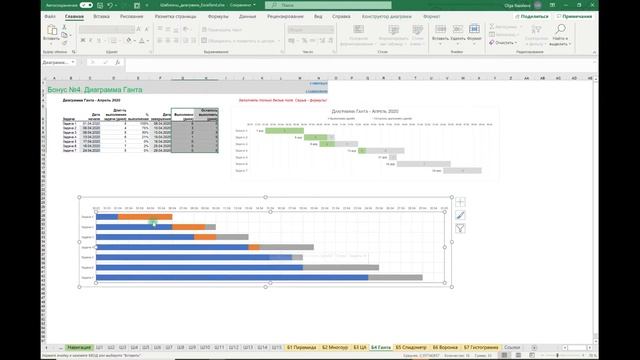Switch to the Рисование ribbon tab
640x360 pixels.
131,16
